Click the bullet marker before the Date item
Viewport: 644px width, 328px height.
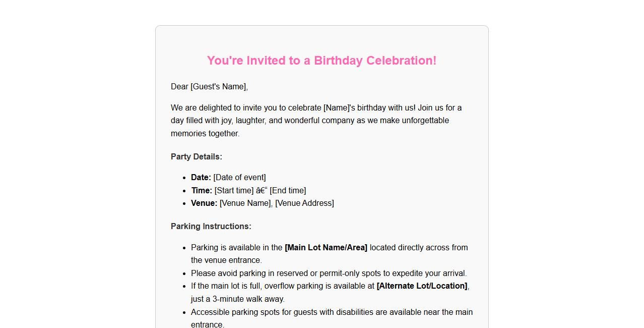point(184,178)
